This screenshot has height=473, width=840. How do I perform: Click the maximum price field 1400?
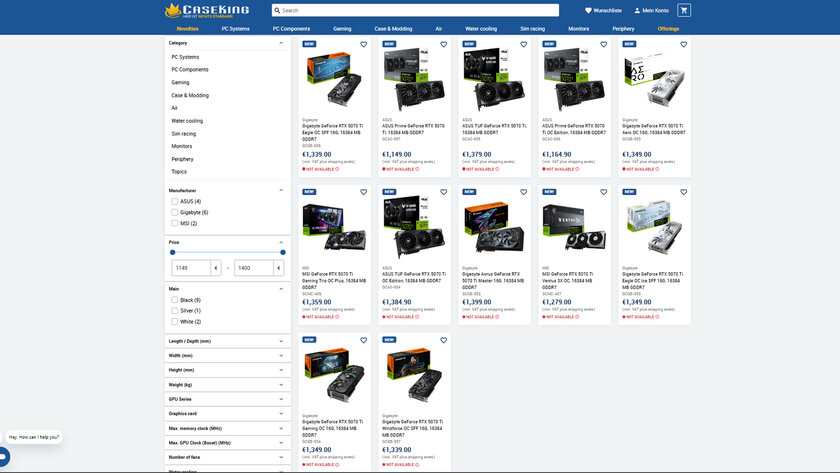[254, 268]
